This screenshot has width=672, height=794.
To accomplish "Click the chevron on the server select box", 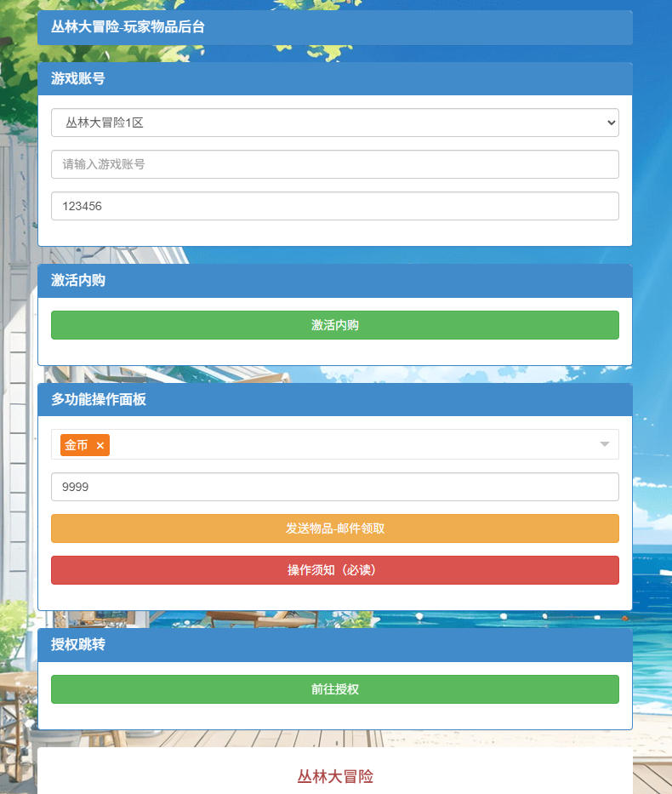I will (x=611, y=123).
